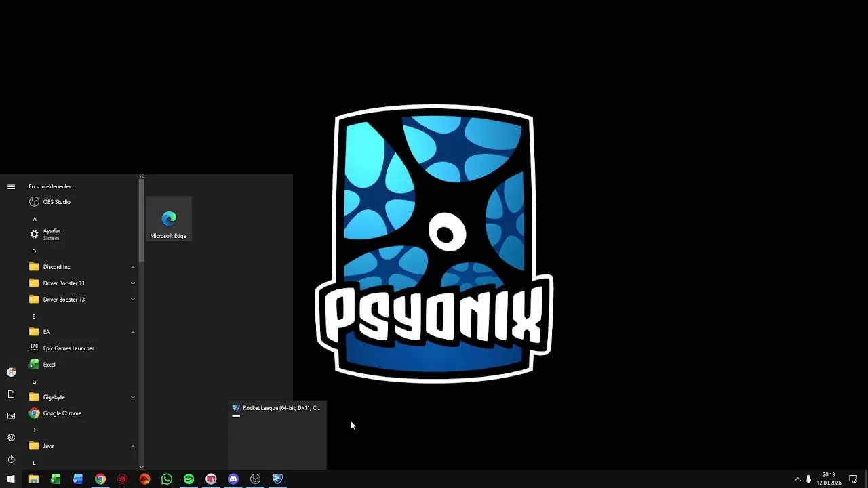868x488 pixels.
Task: Click the Show desktop strip at taskbar edge
Action: point(866,479)
